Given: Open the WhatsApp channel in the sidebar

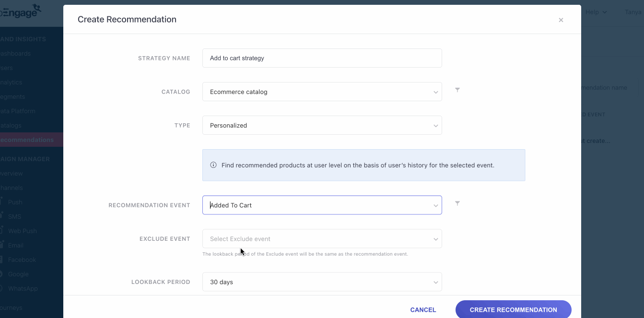Looking at the screenshot, I should point(23,289).
